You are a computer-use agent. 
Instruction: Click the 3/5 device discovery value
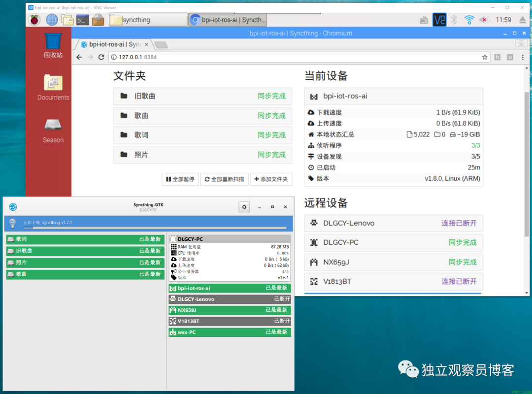pos(475,157)
